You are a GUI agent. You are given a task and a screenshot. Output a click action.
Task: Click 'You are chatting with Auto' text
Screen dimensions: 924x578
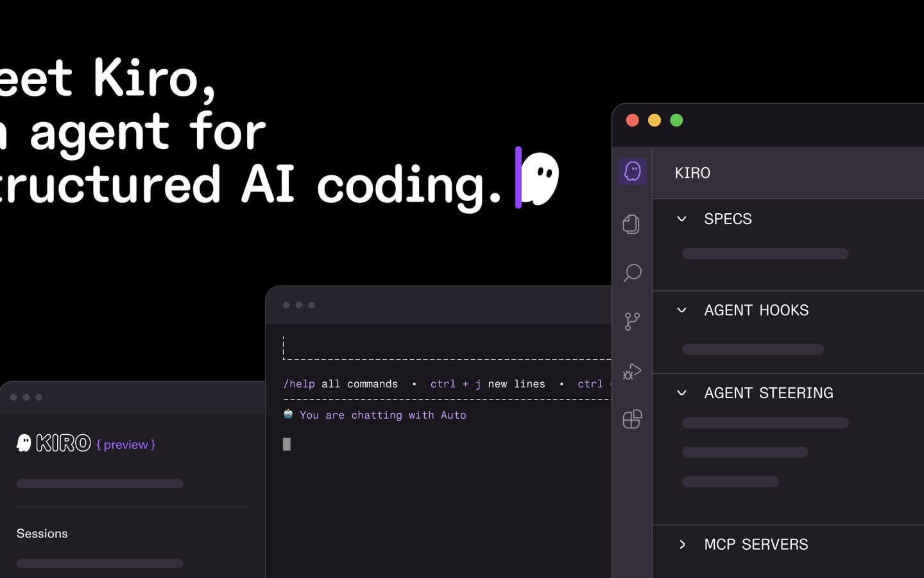click(x=383, y=416)
